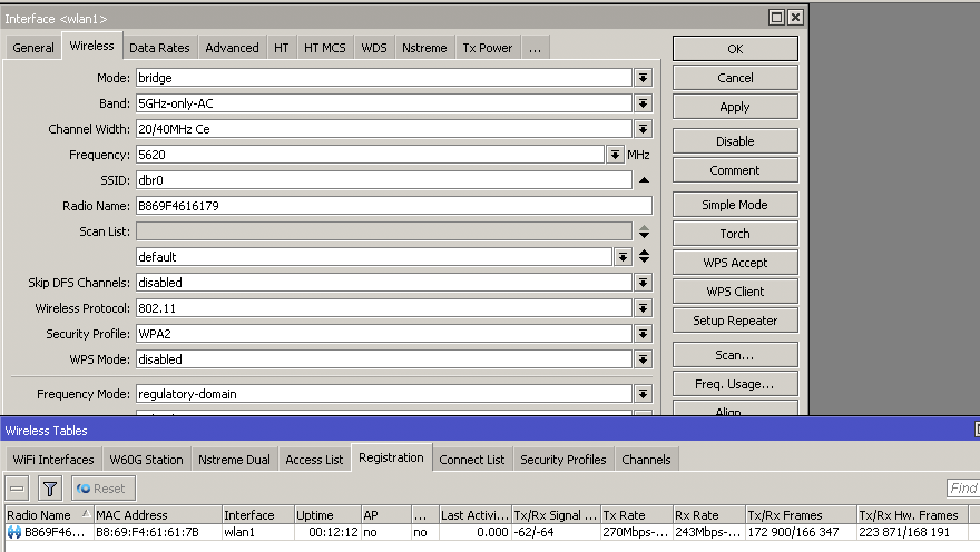Open the W60G Station tab

point(146,460)
